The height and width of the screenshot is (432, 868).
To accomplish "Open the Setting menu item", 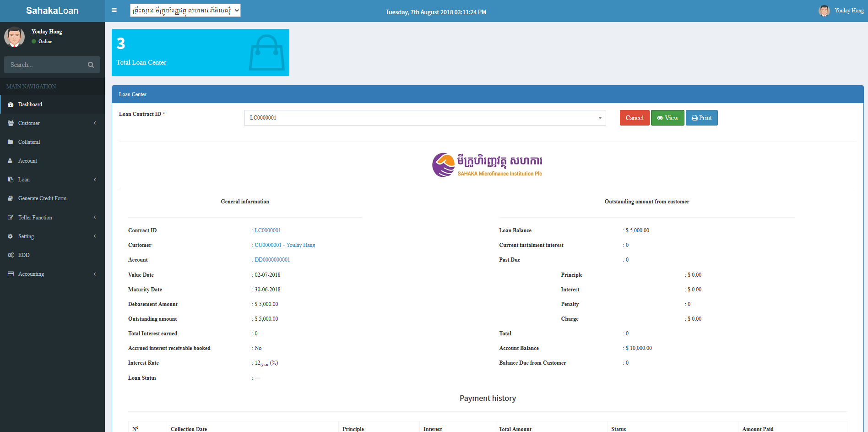I will (26, 236).
